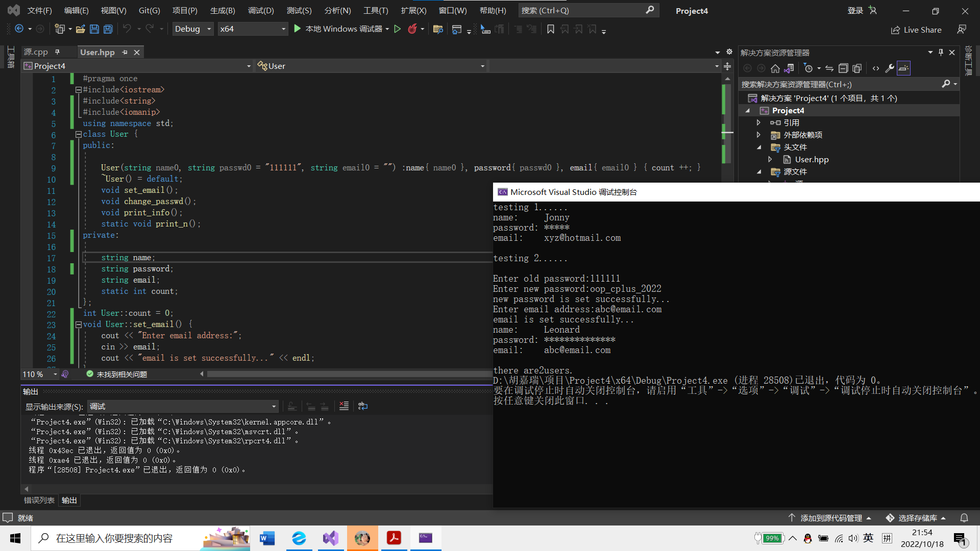Open Microsoft Word from the taskbar
980x551 pixels.
click(x=267, y=538)
